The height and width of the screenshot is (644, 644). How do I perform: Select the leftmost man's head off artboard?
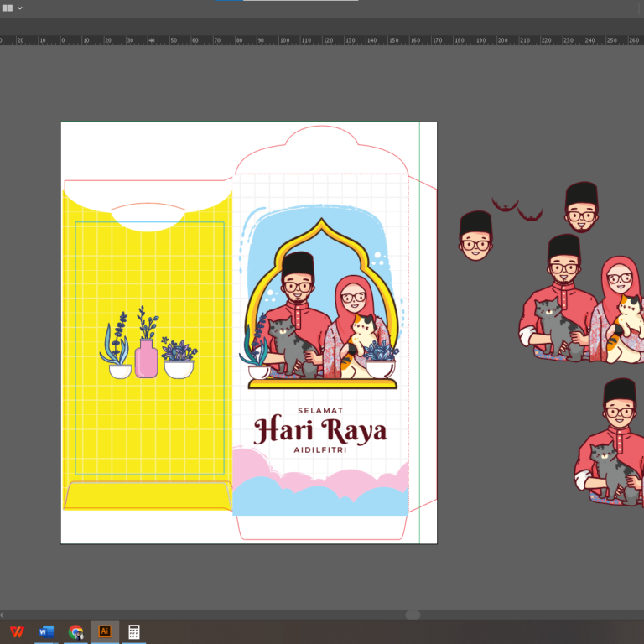pos(475,236)
